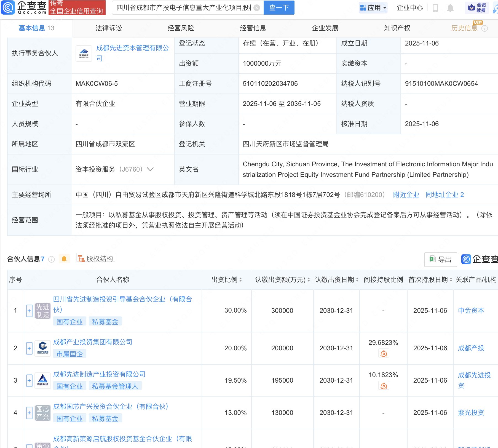Click the mobile app icon in the top bar

pyautogui.click(x=436, y=8)
